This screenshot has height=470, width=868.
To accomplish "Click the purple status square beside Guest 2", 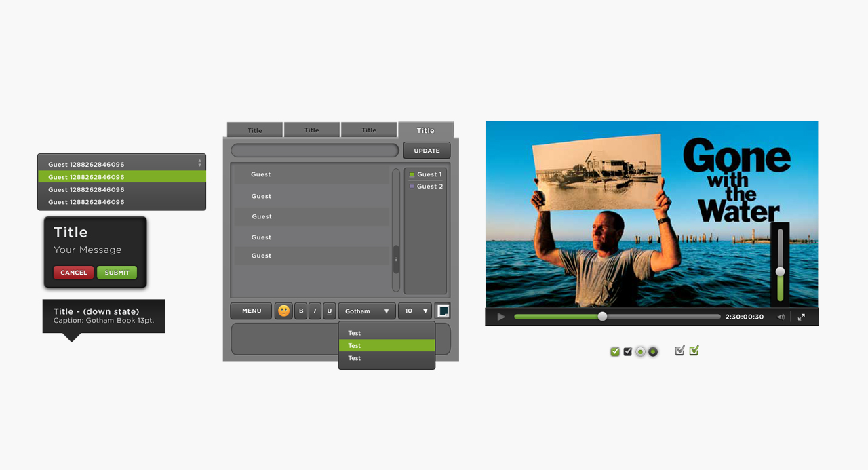I will [412, 187].
